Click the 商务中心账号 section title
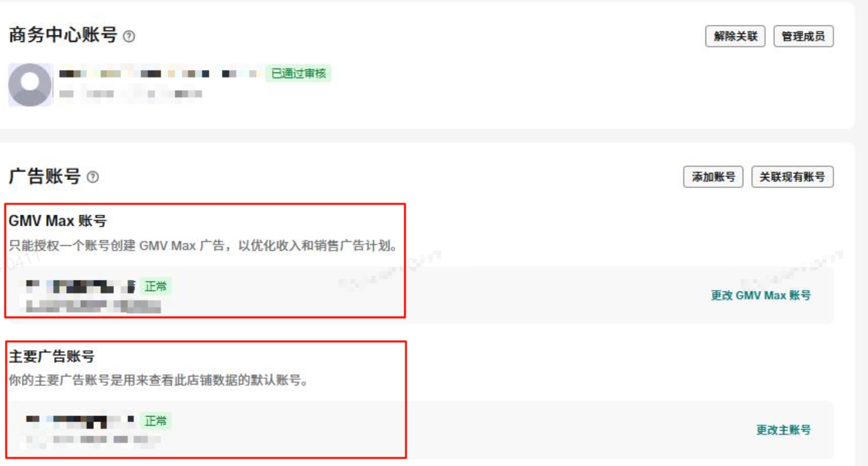This screenshot has height=466, width=868. (63, 35)
